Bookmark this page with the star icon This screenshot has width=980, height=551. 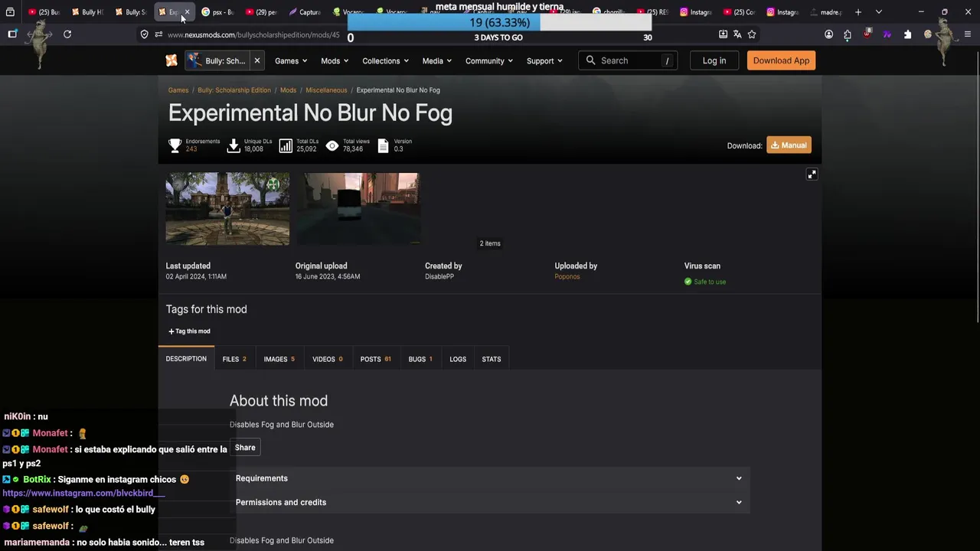click(752, 34)
